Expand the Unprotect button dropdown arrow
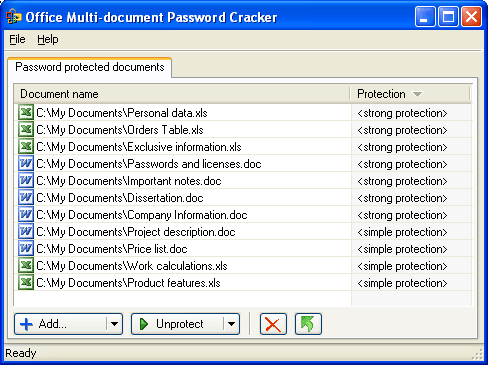The width and height of the screenshot is (488, 365). [231, 324]
